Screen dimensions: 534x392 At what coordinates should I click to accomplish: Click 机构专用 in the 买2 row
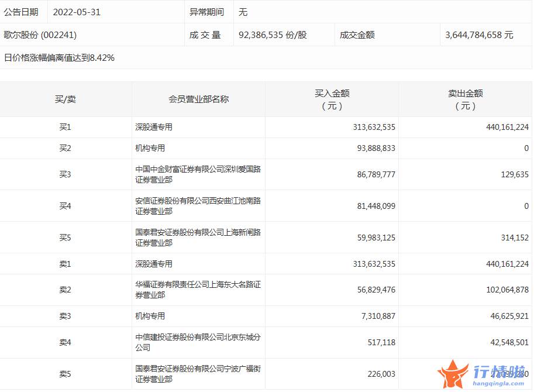pyautogui.click(x=150, y=148)
